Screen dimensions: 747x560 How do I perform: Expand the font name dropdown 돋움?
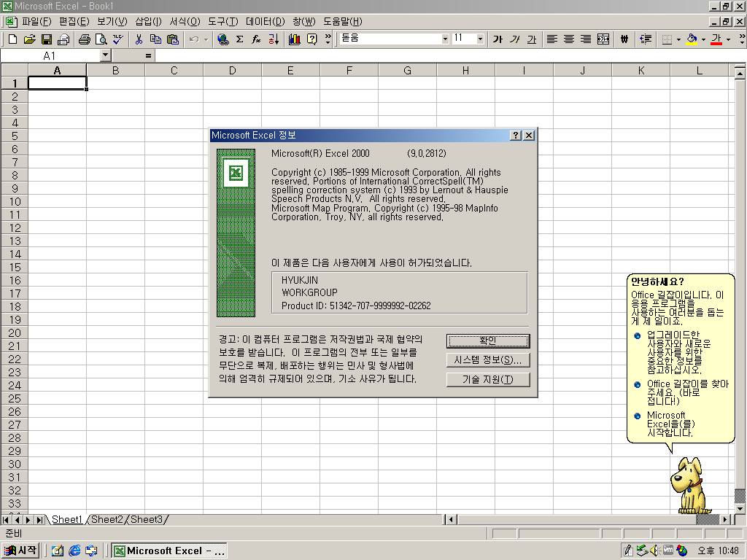click(445, 39)
